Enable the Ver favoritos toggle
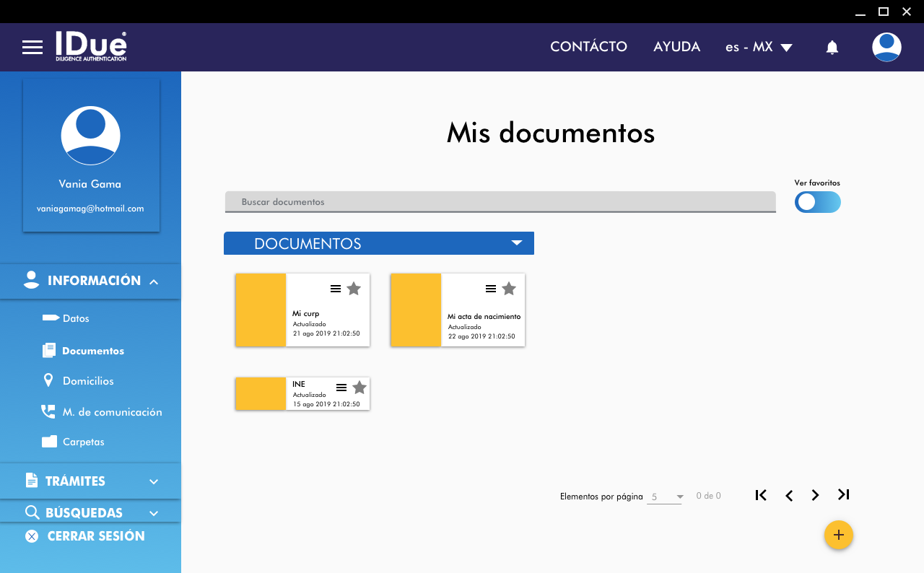This screenshot has width=924, height=573. (817, 202)
